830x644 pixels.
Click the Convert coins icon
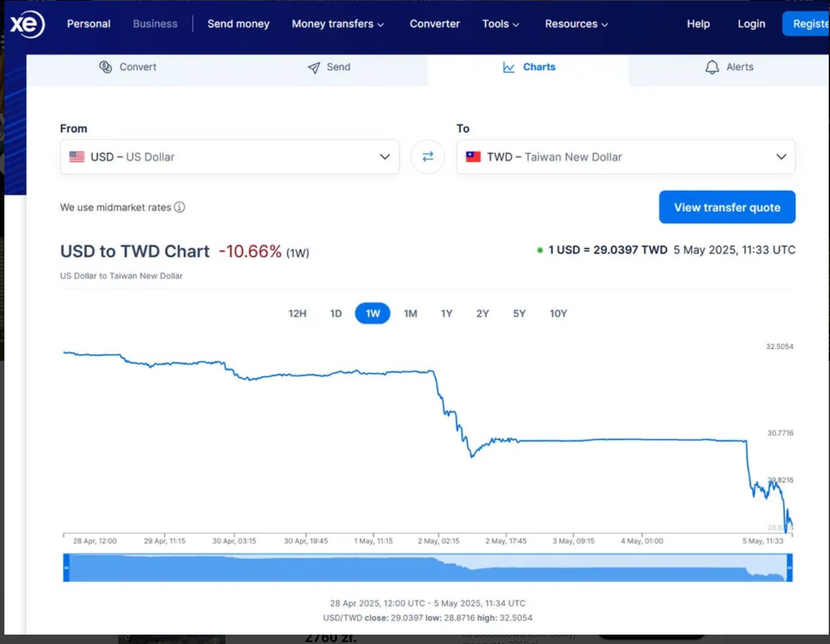click(x=105, y=67)
